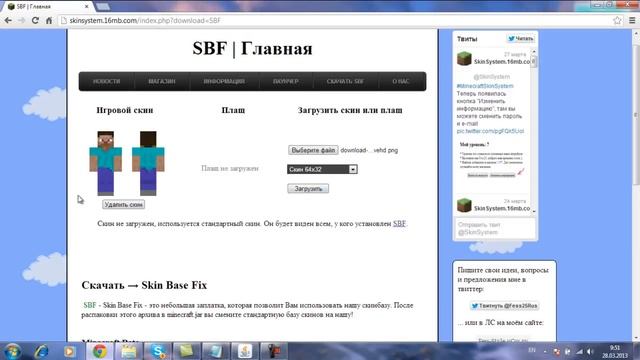Open the 24 марта tweet's SkinSystem avatar

[x=464, y=205]
